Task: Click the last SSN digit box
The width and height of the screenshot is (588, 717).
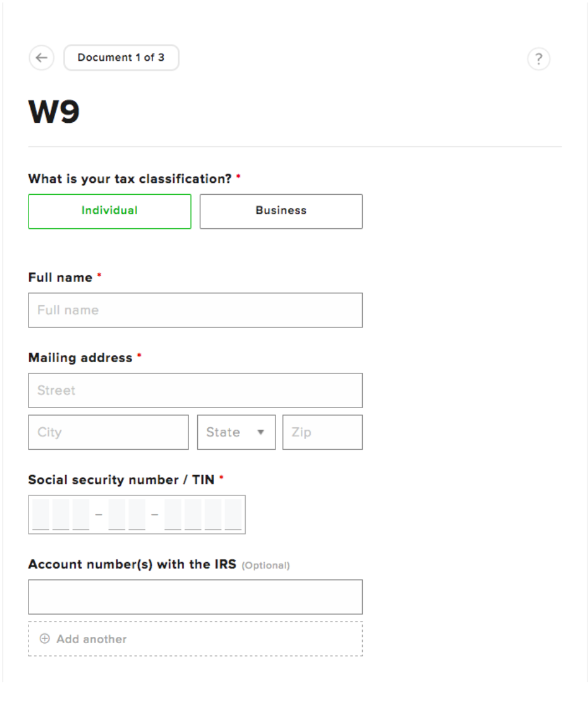Action: pos(233,514)
